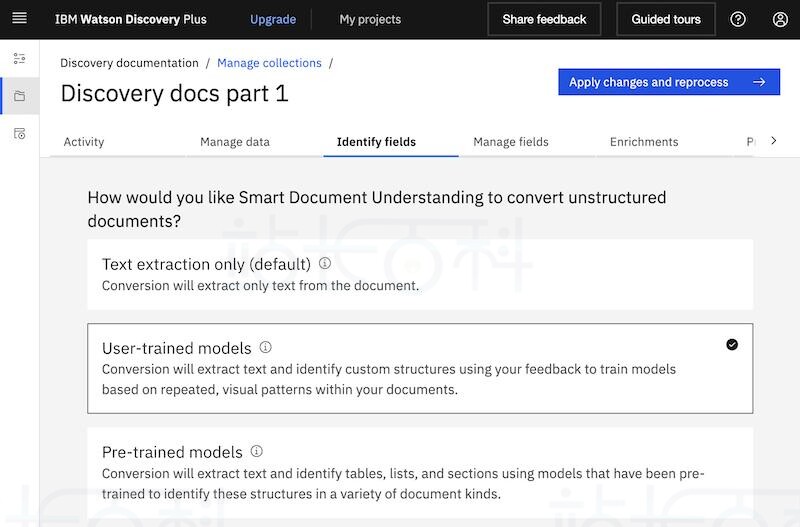Click the Smart Document Understanding question heading
The height and width of the screenshot is (527, 800).
point(377,209)
